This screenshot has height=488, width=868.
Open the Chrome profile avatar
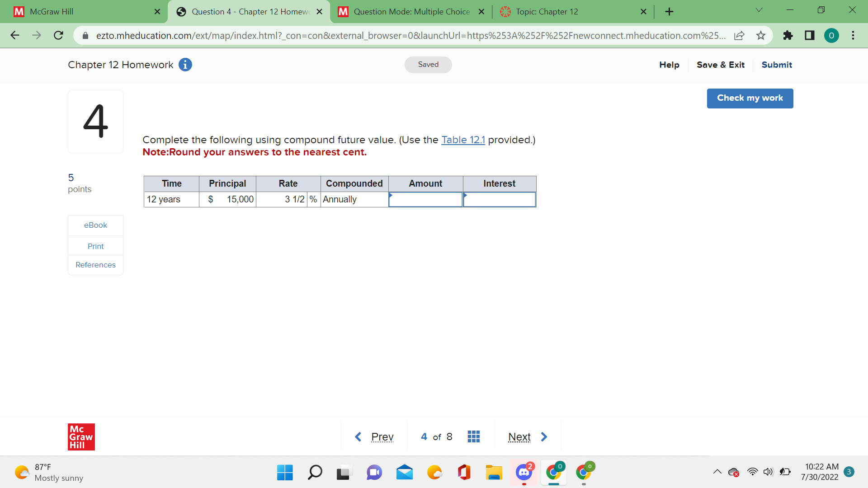[x=831, y=35]
